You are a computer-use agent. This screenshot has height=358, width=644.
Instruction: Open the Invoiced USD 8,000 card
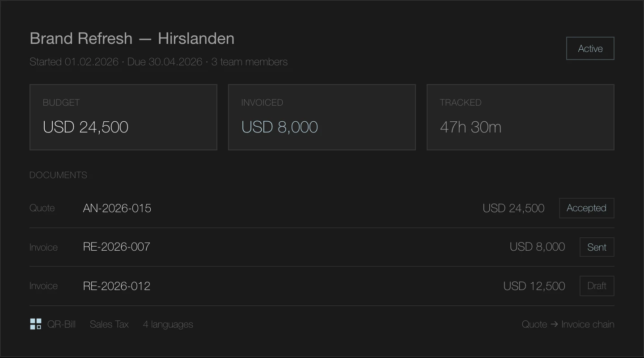click(x=322, y=117)
